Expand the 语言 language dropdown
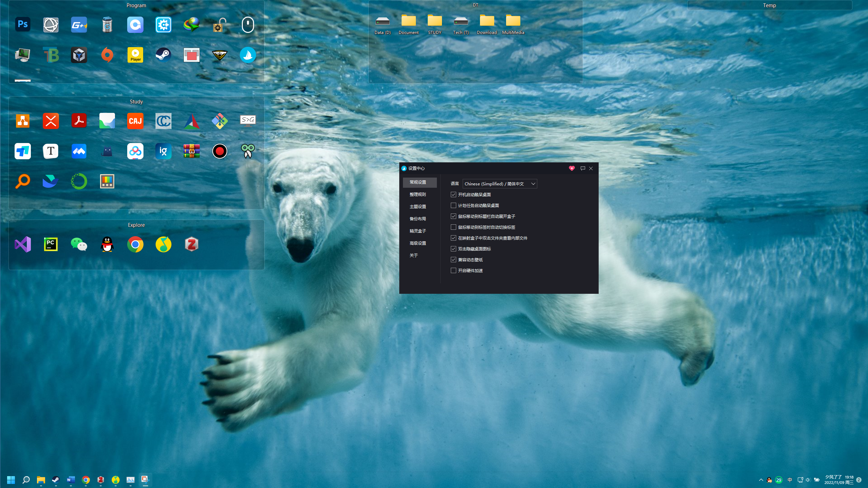The width and height of the screenshot is (868, 488). 499,184
